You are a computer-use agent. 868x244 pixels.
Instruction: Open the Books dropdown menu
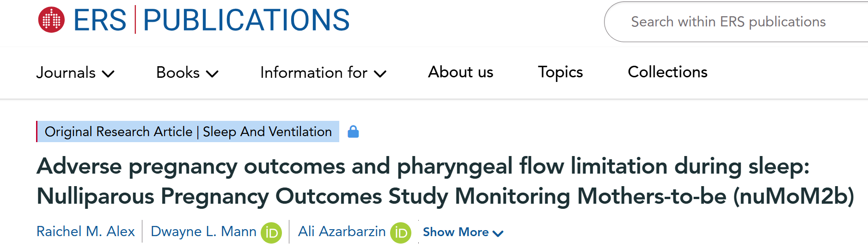(187, 73)
